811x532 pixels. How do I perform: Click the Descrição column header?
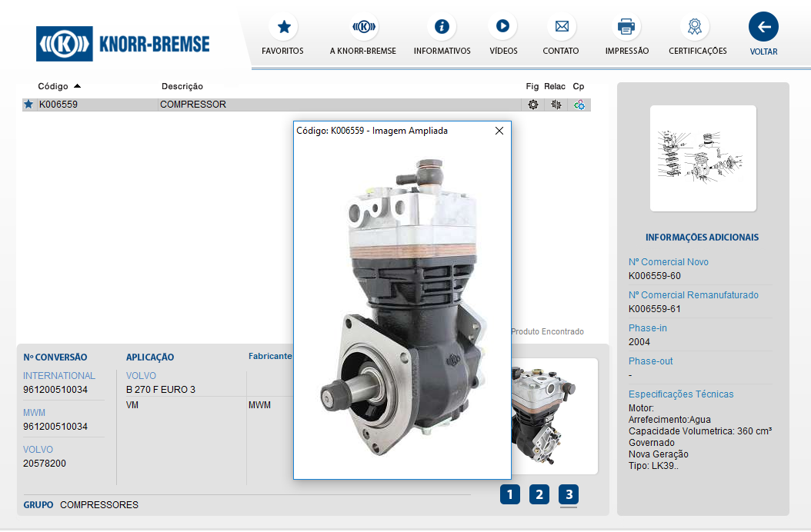point(182,86)
